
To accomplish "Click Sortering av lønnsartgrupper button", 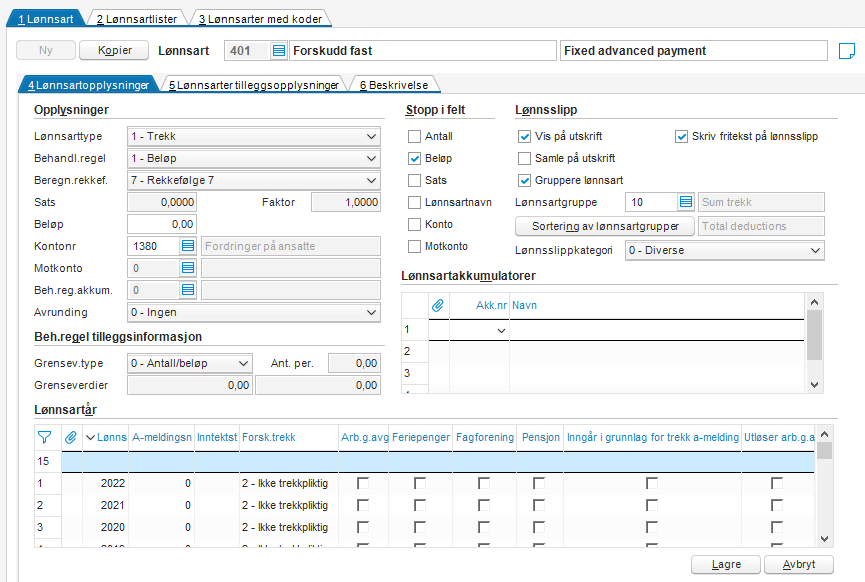I will pyautogui.click(x=605, y=226).
